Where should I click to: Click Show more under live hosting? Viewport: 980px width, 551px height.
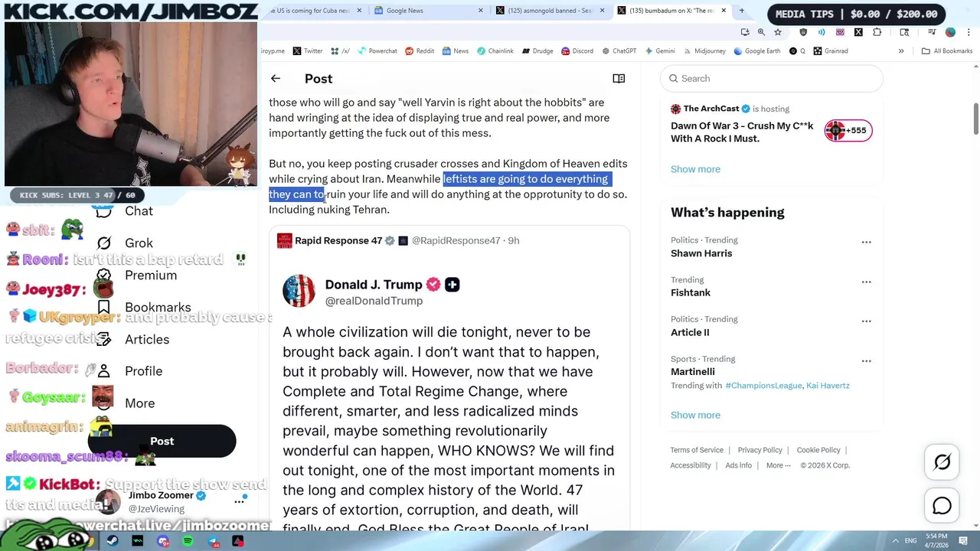[695, 169]
